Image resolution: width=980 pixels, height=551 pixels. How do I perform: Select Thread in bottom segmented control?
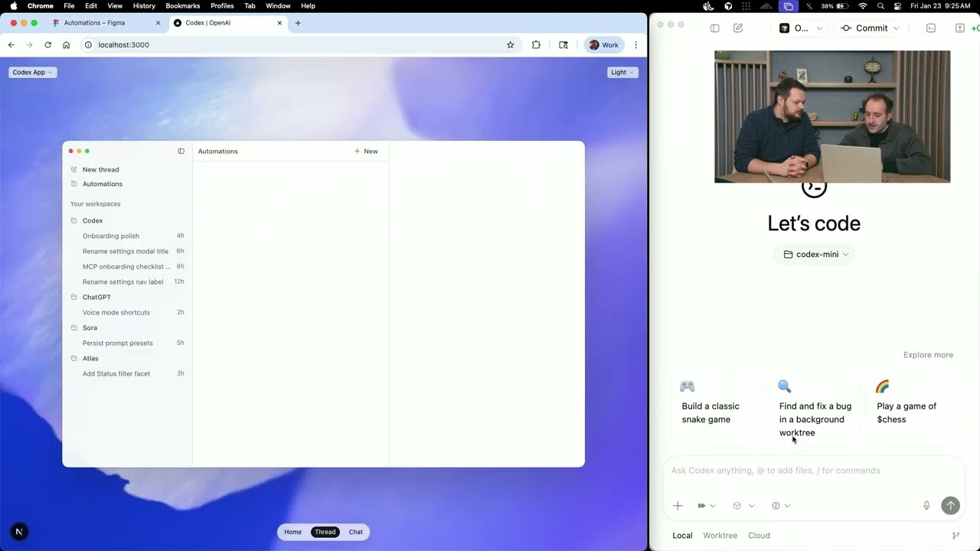325,532
